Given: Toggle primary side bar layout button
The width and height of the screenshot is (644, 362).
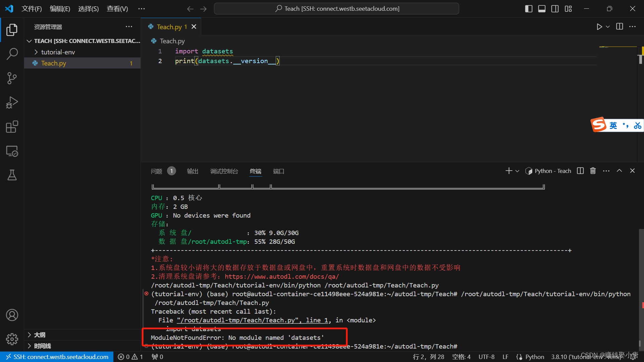Looking at the screenshot, I should [x=529, y=9].
